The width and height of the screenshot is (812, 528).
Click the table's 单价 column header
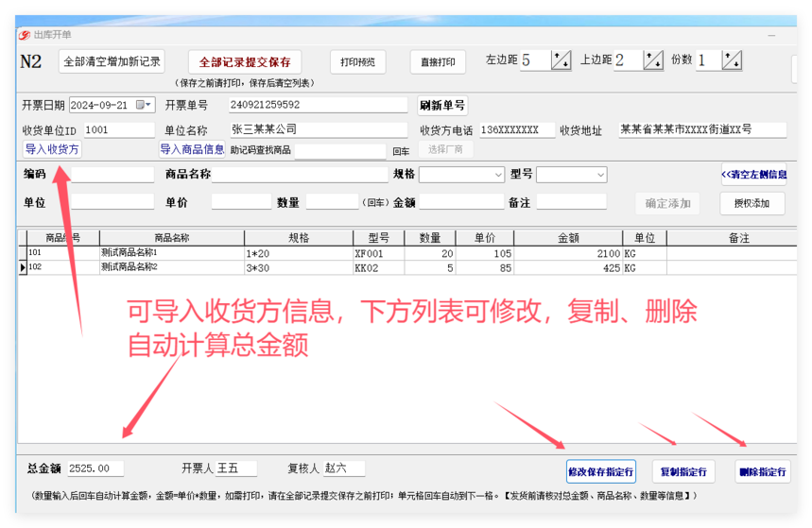point(485,238)
